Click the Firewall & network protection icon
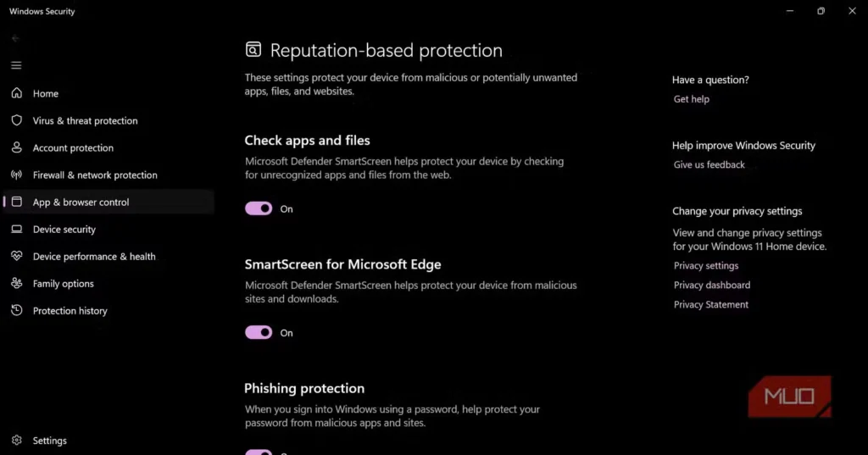Viewport: 868px width, 455px height. tap(16, 175)
